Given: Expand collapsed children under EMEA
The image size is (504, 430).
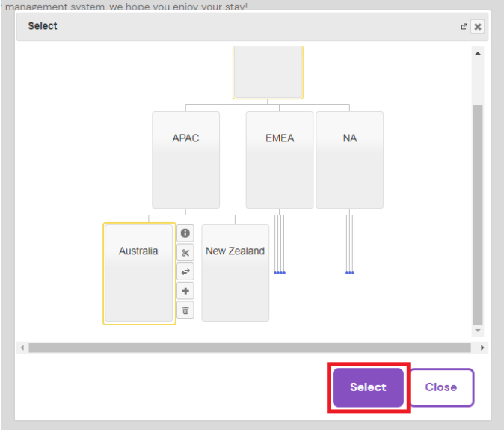Looking at the screenshot, I should pyautogui.click(x=279, y=272).
